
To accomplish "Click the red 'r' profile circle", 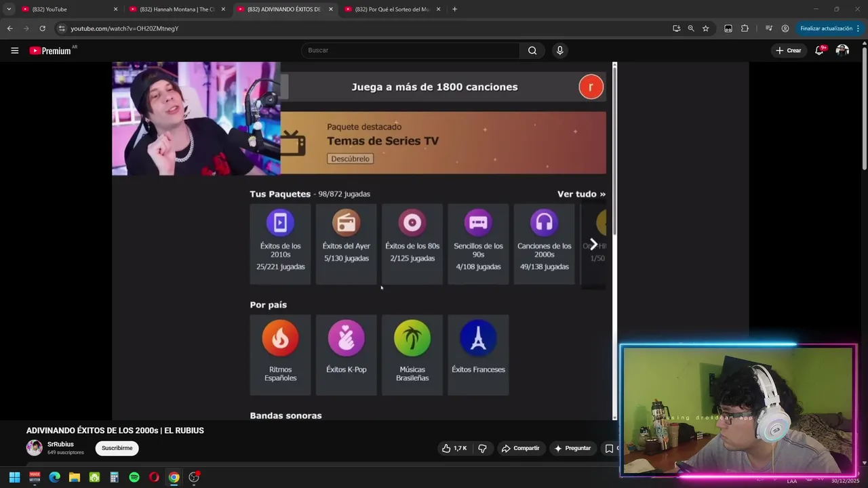I will (x=591, y=87).
